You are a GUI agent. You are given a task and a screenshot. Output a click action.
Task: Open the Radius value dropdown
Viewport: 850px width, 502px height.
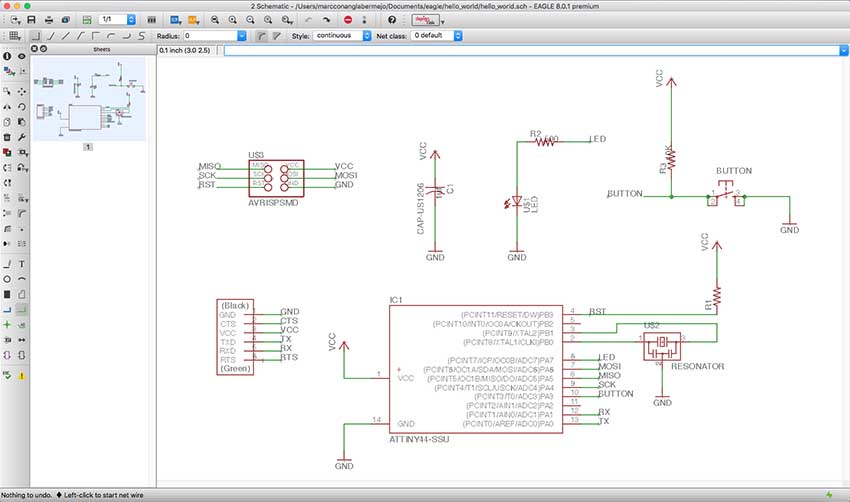pyautogui.click(x=242, y=36)
